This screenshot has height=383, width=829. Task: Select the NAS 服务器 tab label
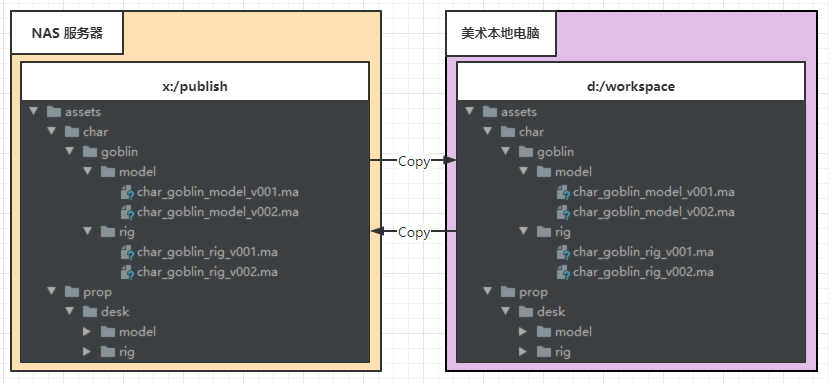pos(67,33)
